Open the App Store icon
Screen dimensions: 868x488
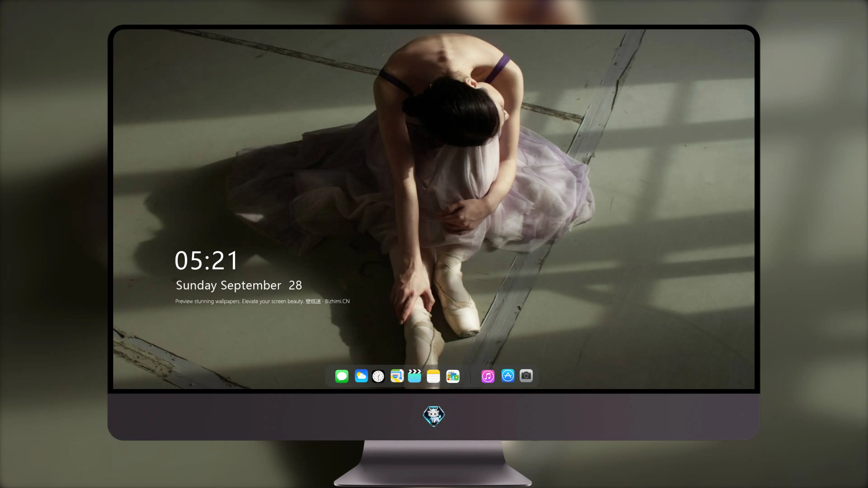point(508,375)
